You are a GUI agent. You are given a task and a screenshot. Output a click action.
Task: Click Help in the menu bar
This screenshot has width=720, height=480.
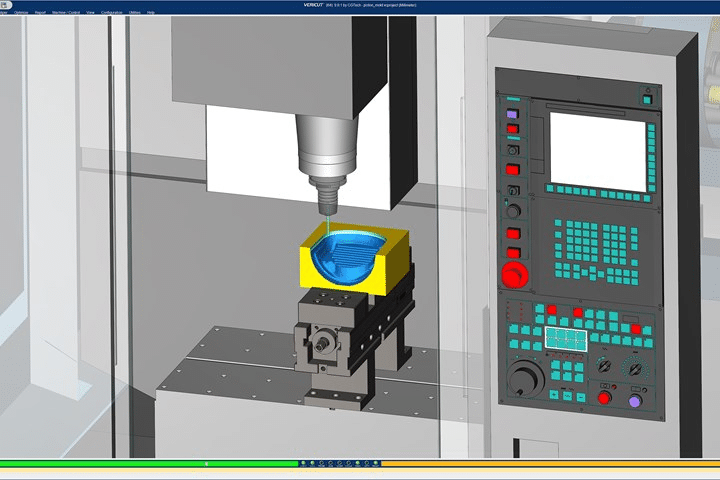[x=151, y=12]
